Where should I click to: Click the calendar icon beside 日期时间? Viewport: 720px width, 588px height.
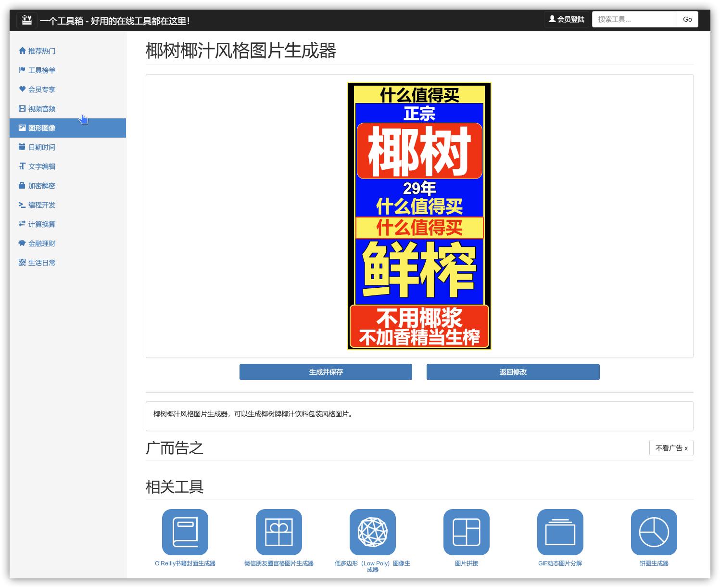(22, 147)
